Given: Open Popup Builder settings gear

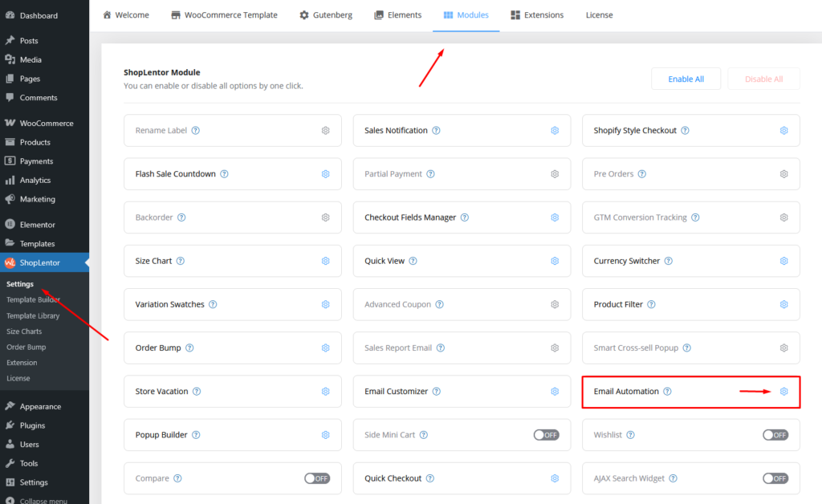Looking at the screenshot, I should (326, 435).
